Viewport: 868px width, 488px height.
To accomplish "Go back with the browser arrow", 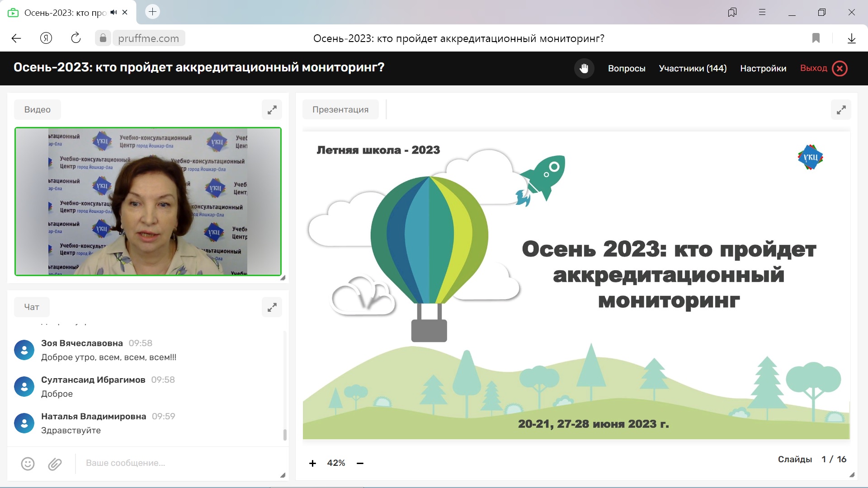I will 16,38.
